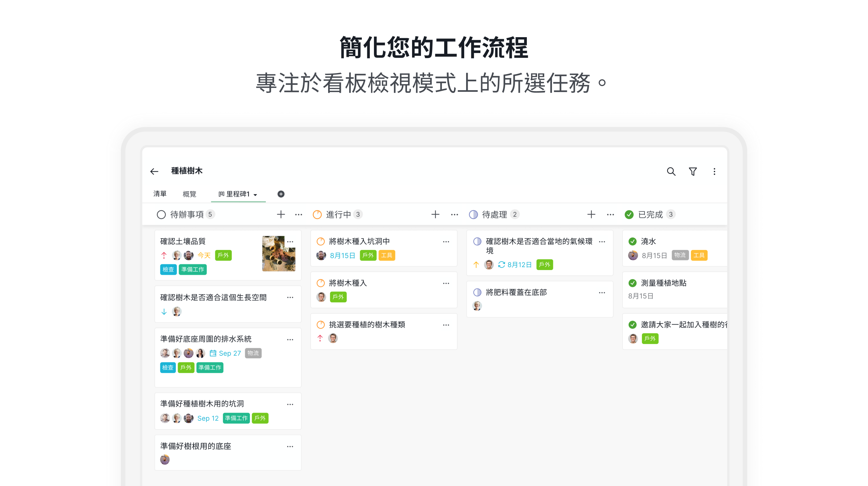Click the assignee avatar on 將肥料覆蓋在底部

477,306
